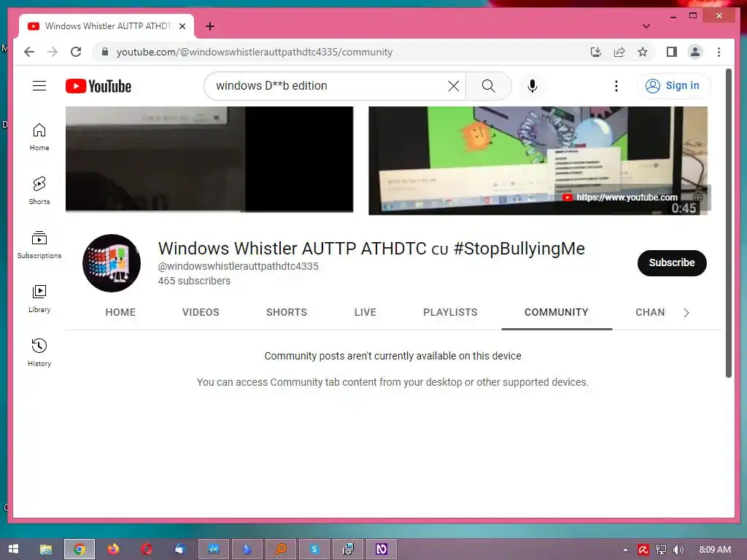This screenshot has width=747, height=560.
Task: Open the youtube.com link on the banner
Action: (x=627, y=197)
